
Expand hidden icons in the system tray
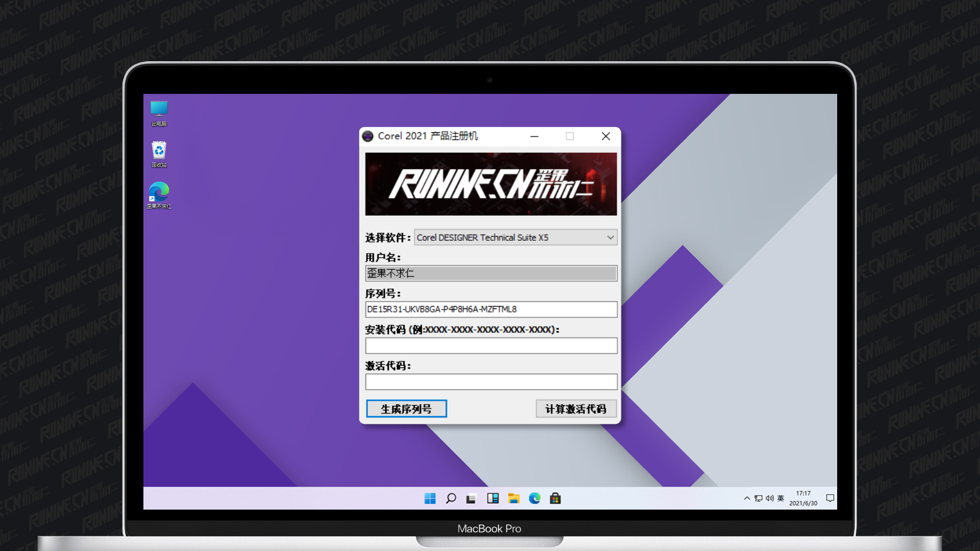click(x=746, y=499)
